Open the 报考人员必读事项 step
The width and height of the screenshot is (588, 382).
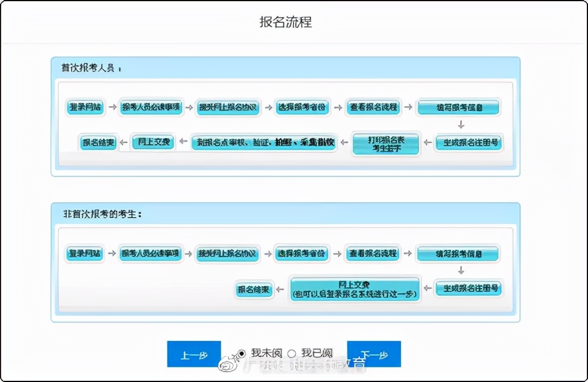tap(151, 108)
